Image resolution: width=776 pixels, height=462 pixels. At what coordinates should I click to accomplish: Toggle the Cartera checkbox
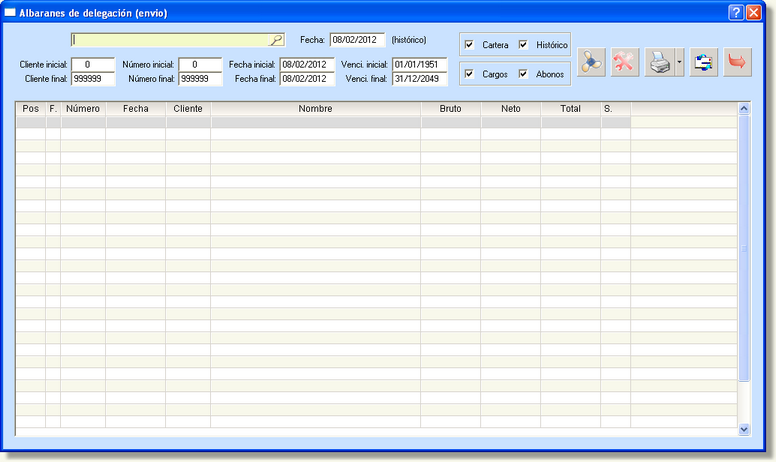[x=469, y=45]
